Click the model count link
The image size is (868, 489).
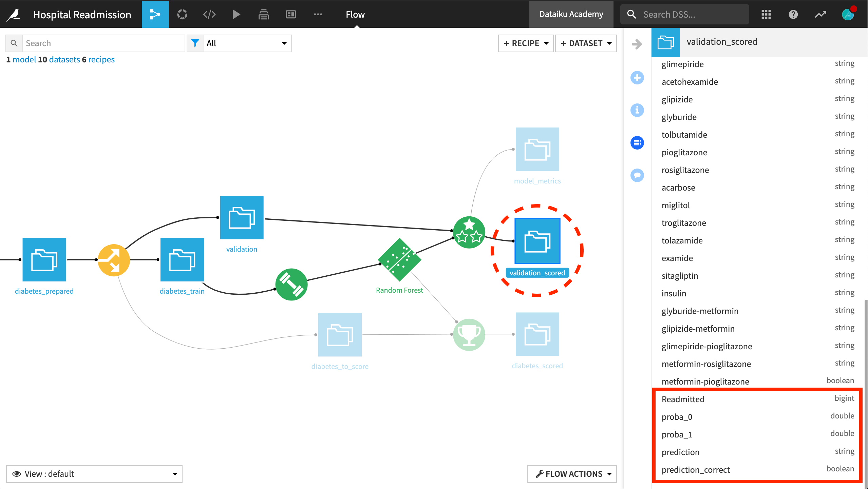click(x=24, y=59)
